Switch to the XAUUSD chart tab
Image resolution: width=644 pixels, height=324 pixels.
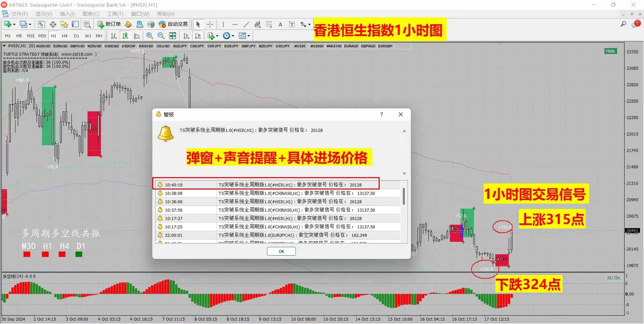click(x=146, y=46)
